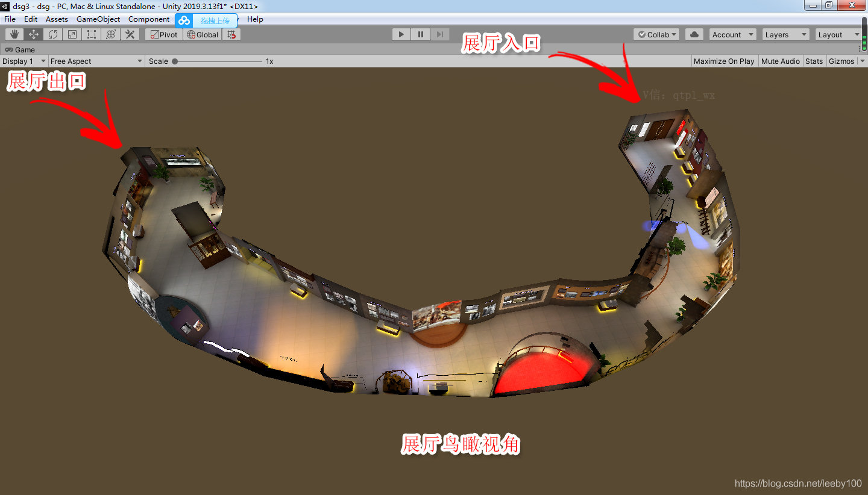Viewport: 868px width, 495px height.
Task: Click the cloud Services icon
Action: [693, 34]
